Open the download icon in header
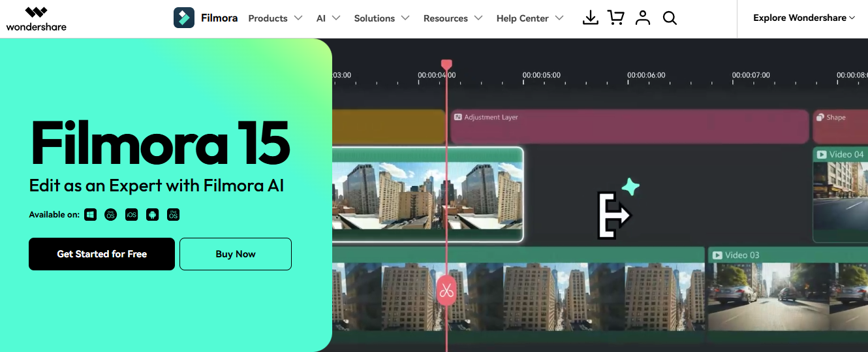868x352 pixels. click(x=590, y=18)
